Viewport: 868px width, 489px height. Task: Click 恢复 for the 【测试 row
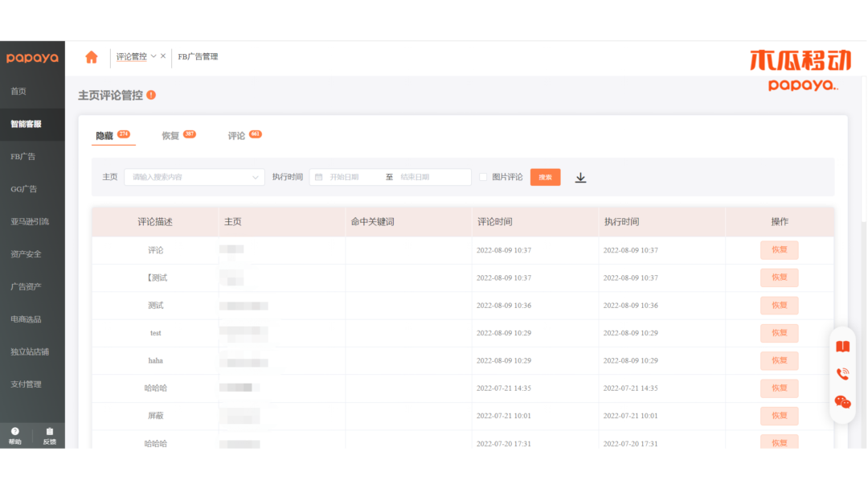tap(779, 277)
